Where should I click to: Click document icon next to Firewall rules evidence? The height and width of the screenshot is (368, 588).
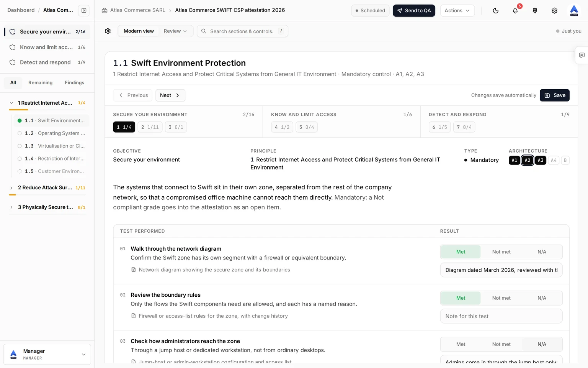(134, 316)
